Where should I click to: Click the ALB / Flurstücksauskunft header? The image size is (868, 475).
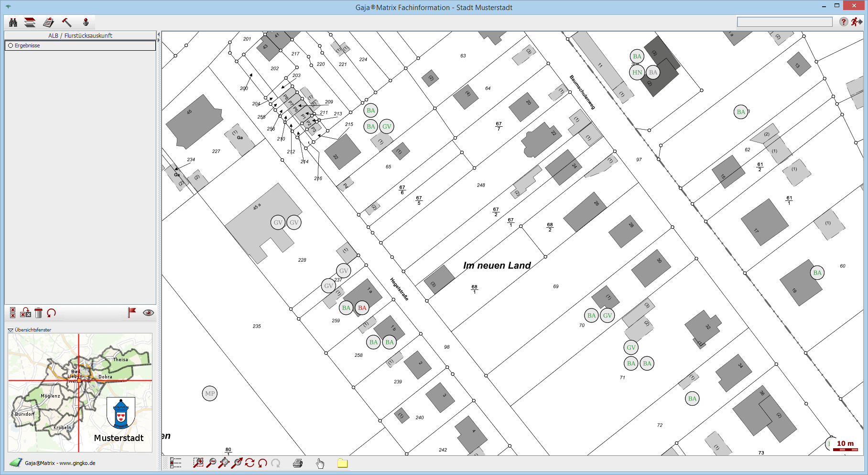click(x=80, y=35)
